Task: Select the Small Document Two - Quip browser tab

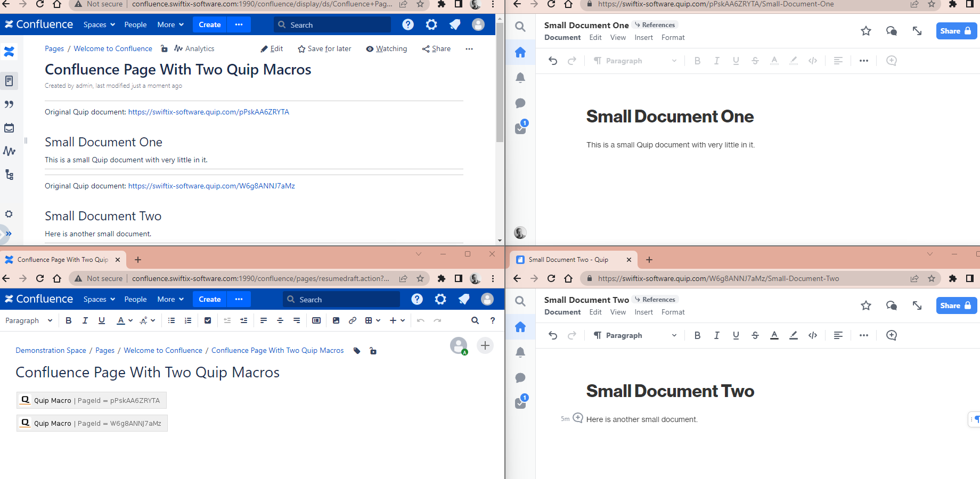Action: click(574, 260)
